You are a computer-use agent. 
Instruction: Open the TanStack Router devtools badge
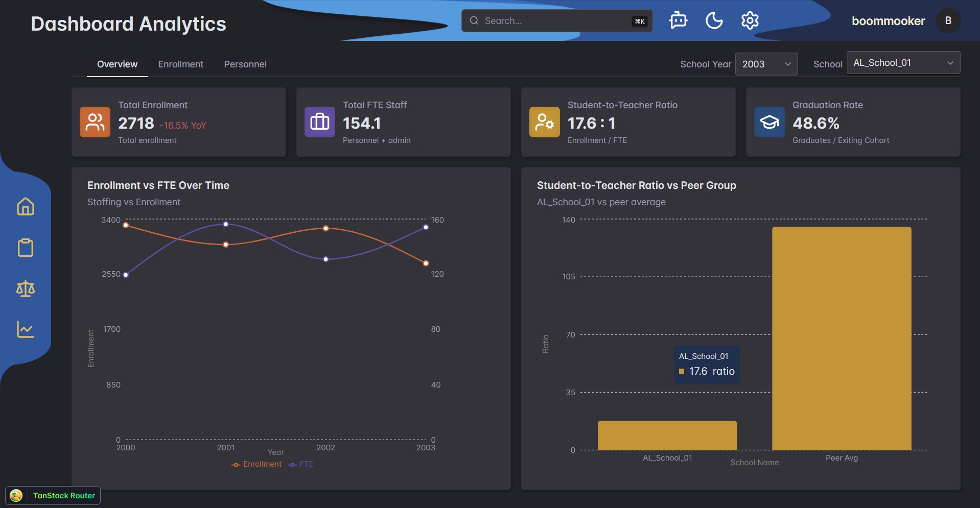(53, 495)
